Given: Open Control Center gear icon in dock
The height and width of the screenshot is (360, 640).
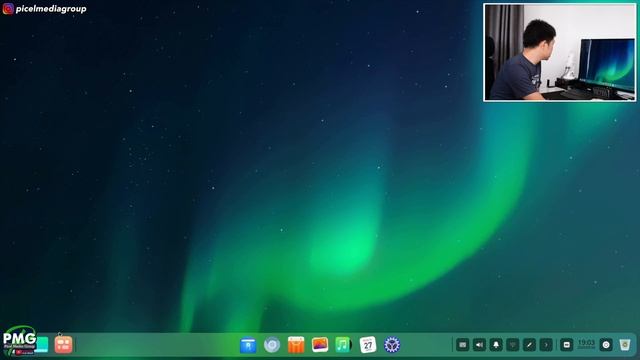Looking at the screenshot, I should 392,345.
